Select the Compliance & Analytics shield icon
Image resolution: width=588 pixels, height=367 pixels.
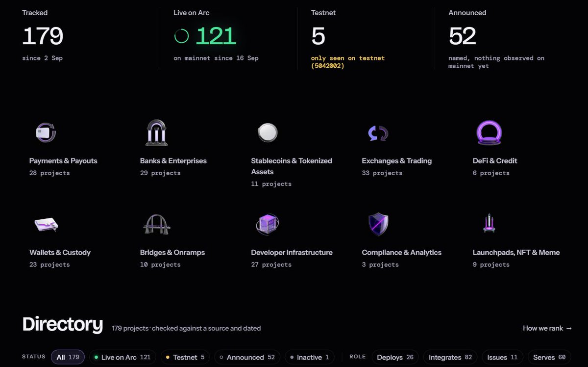pos(378,224)
